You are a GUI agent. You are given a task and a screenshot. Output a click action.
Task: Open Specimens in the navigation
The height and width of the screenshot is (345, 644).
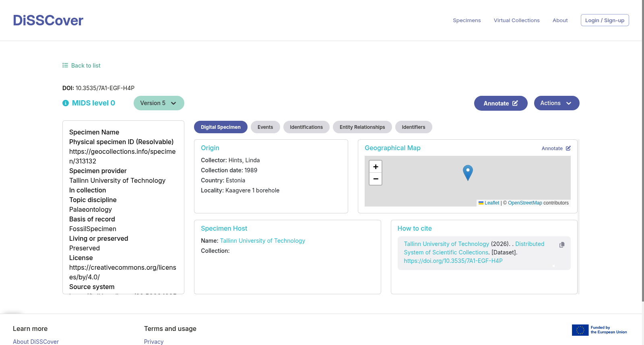click(467, 21)
